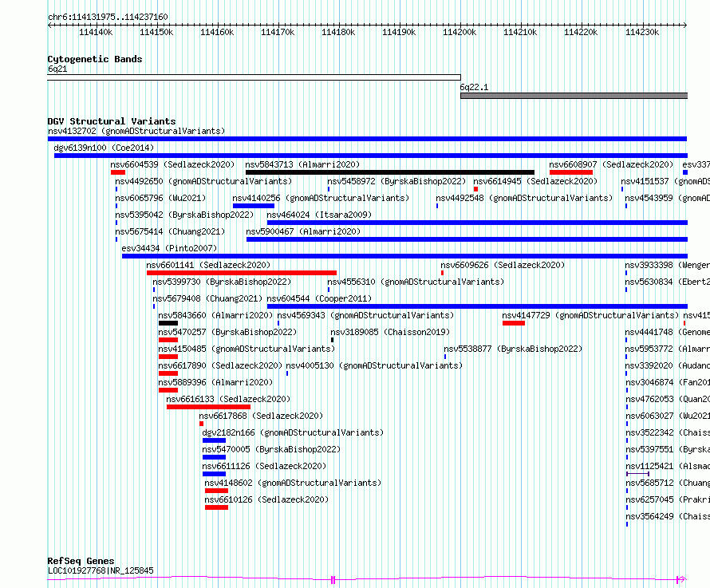Click the black bar under nsv5843713
Screen dimensions: 710x588
coord(390,172)
